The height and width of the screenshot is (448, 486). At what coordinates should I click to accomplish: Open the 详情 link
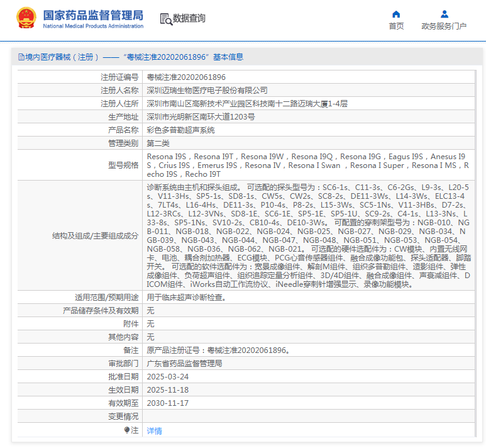154,431
